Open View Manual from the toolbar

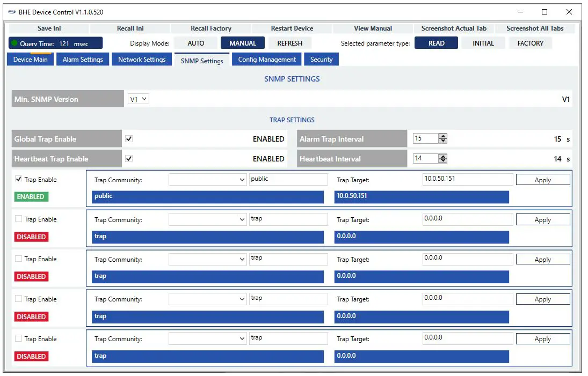coord(373,28)
